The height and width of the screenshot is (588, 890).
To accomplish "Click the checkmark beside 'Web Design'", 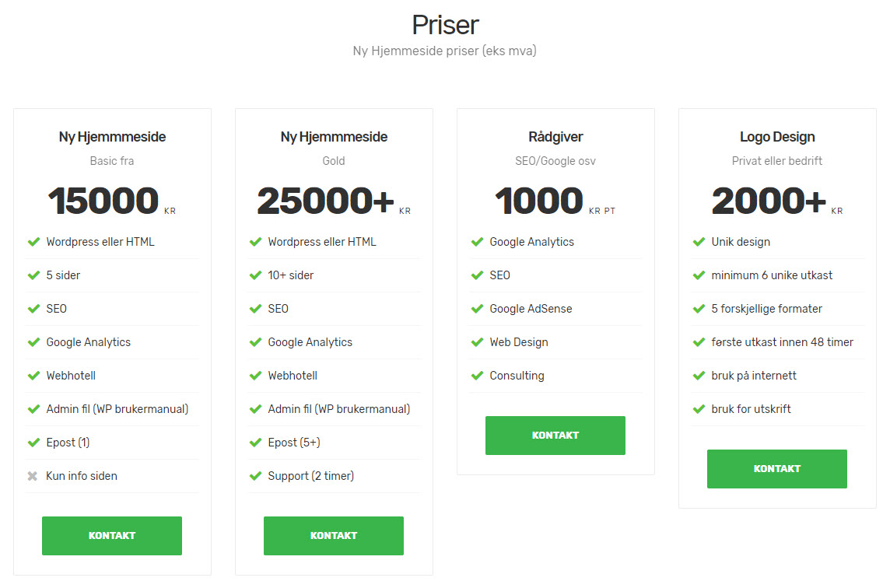I will click(478, 342).
